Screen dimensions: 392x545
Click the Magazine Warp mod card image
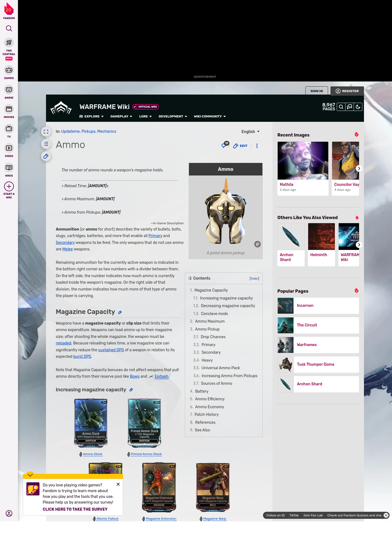point(213,488)
